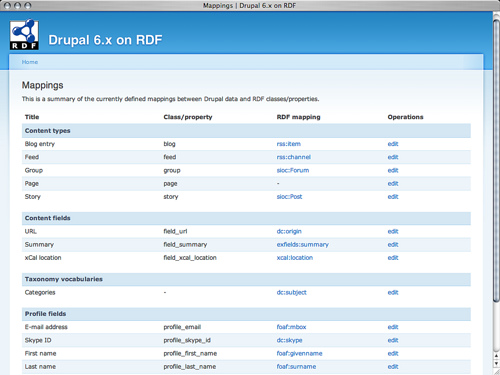Open the xcal:location mapping link

[295, 258]
